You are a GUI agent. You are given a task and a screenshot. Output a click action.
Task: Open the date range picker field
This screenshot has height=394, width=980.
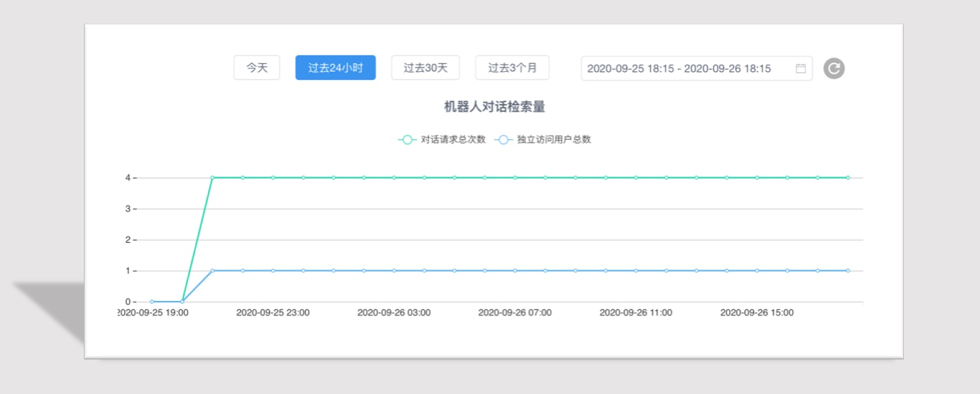click(697, 69)
